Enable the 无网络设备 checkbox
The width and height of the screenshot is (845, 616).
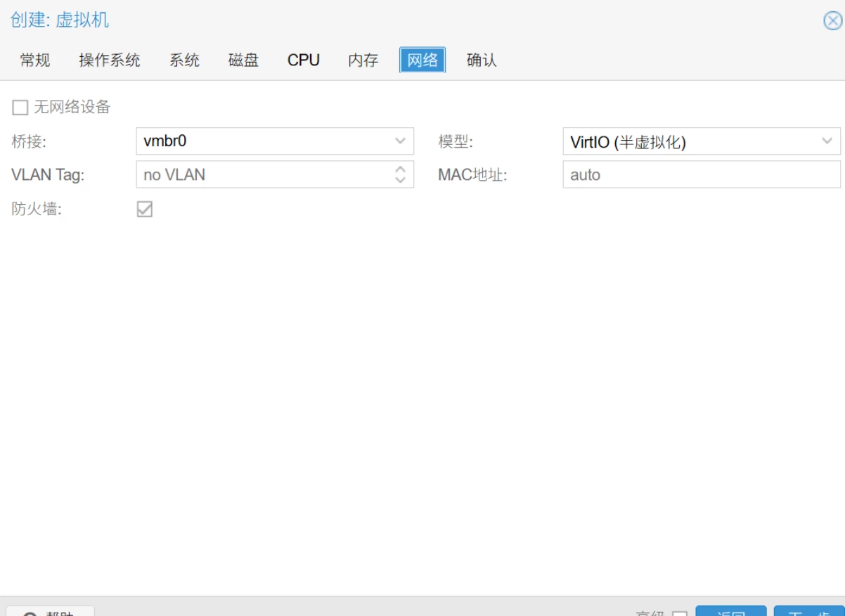pos(20,108)
